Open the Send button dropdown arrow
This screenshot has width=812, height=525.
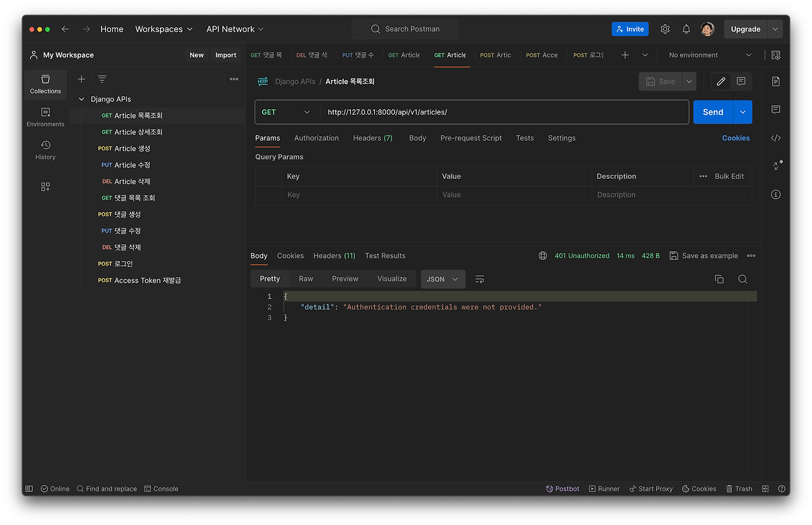(743, 112)
